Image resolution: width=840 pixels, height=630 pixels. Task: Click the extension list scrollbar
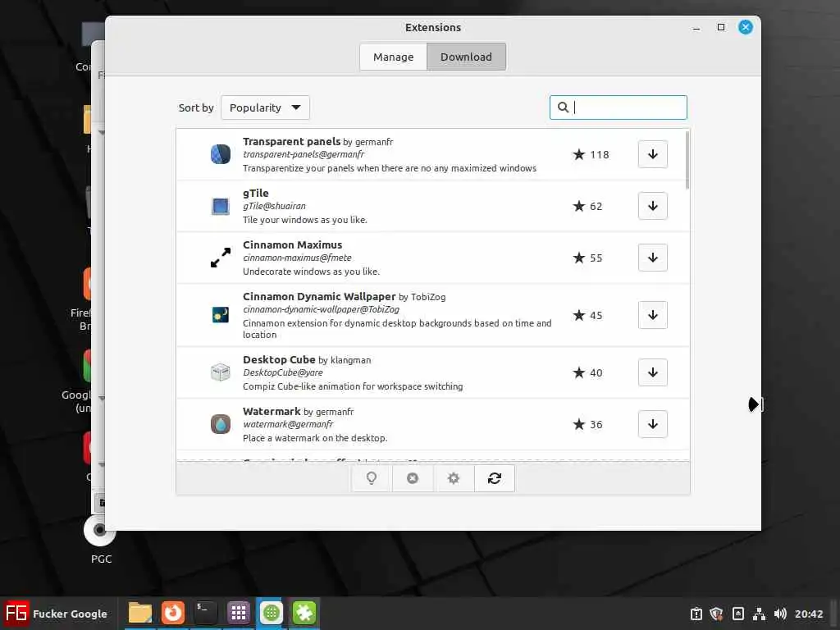coord(687,160)
